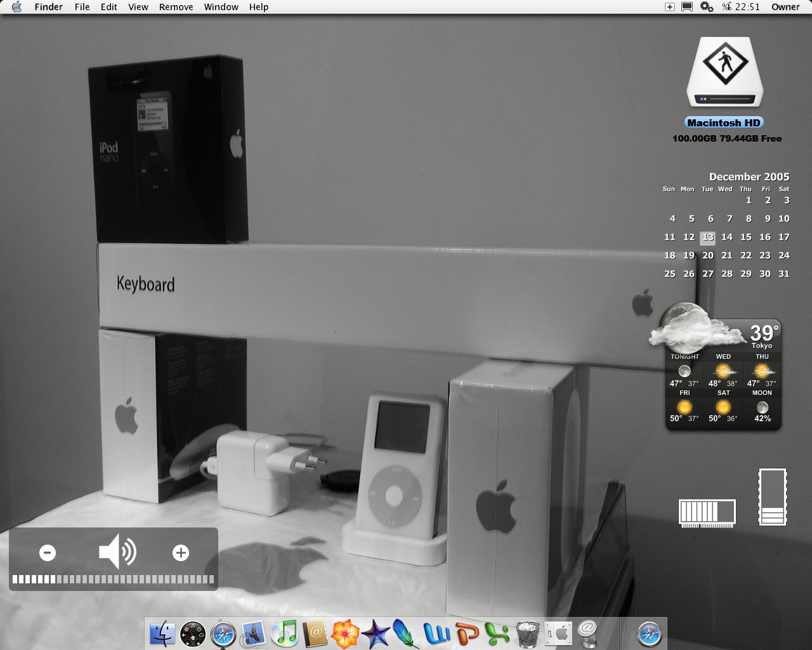This screenshot has height=650, width=812.
Task: Select the Macintosh HD drive icon
Action: pos(724,72)
